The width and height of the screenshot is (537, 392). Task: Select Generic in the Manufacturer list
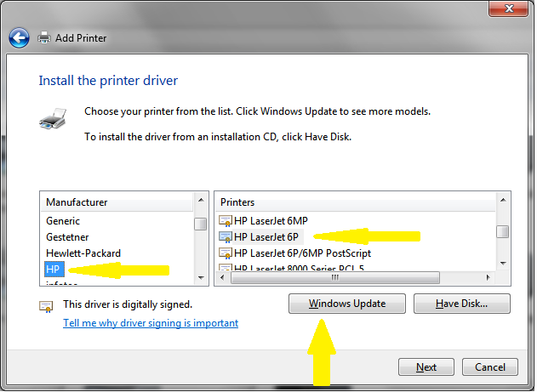click(x=63, y=221)
